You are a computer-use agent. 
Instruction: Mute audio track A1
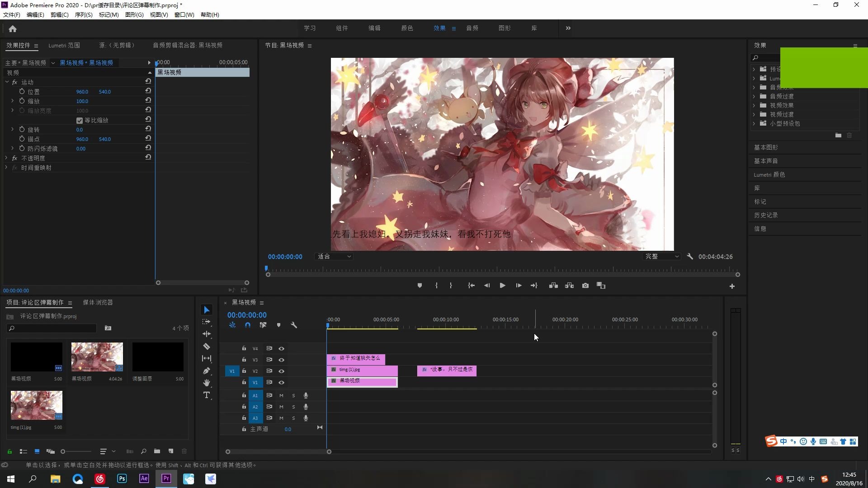(281, 395)
